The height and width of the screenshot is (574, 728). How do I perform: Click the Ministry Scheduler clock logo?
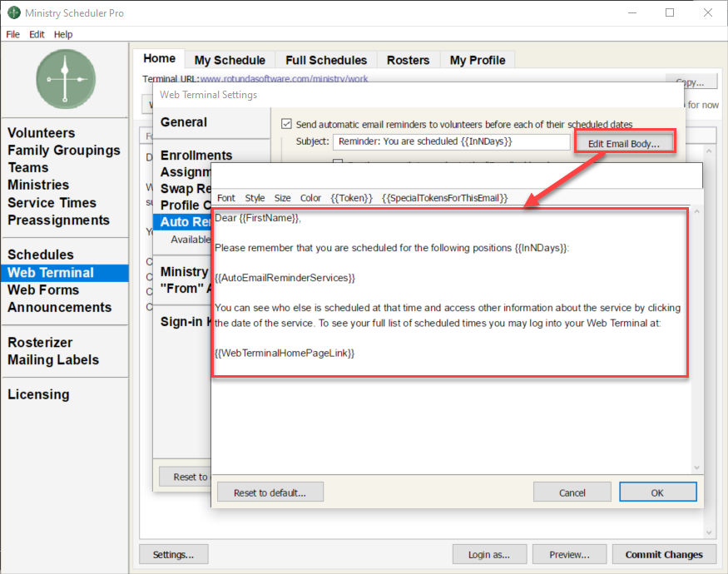coord(66,79)
